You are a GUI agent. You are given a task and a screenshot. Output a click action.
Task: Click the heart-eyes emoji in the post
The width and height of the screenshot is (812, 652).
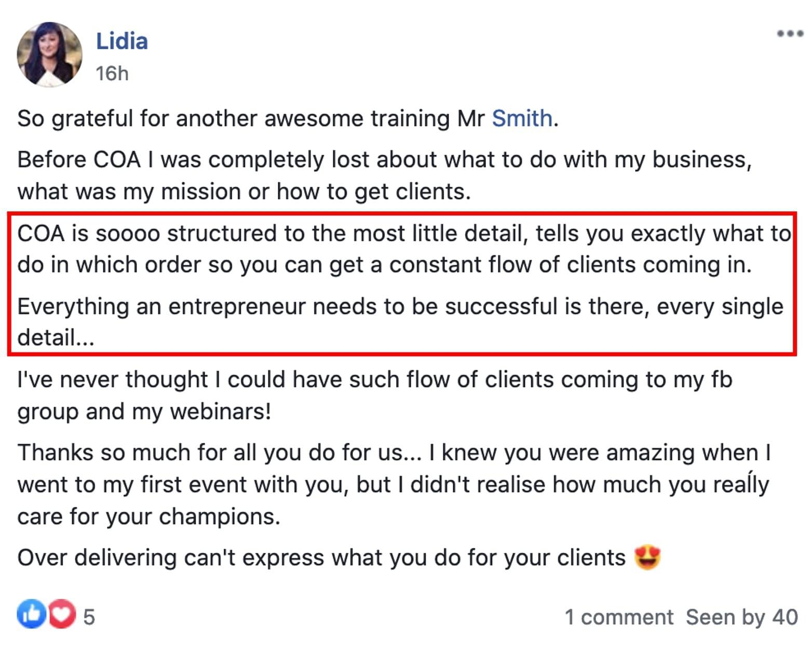[647, 558]
